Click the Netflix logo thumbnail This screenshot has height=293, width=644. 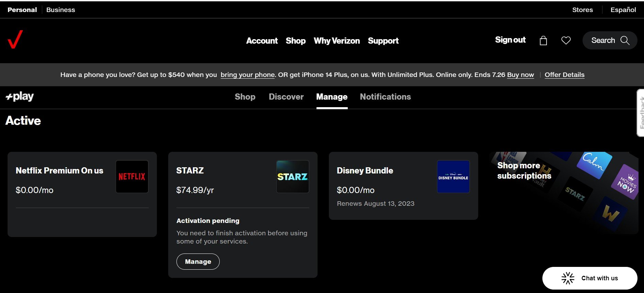click(x=132, y=177)
